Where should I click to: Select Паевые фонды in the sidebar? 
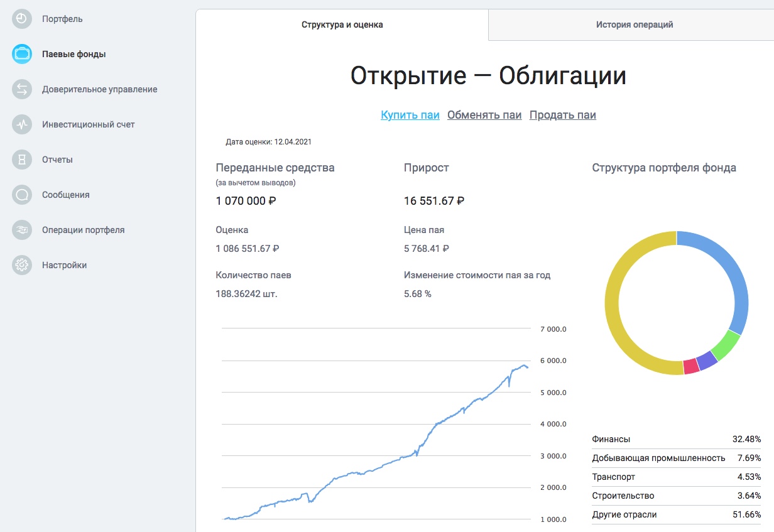(74, 54)
